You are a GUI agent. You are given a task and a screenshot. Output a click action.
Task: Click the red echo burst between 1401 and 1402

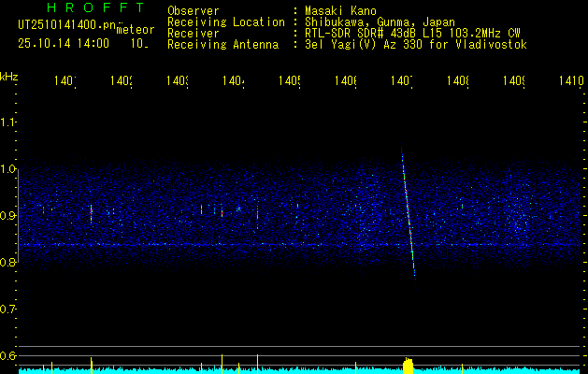click(x=91, y=214)
